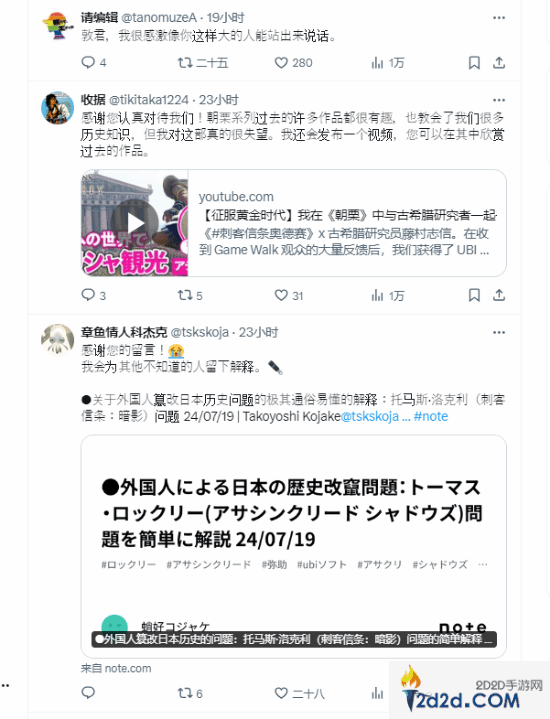Screen dimensions: 550x719
Task: Bookmark the @tikitaka1224 tweet
Action: [474, 295]
